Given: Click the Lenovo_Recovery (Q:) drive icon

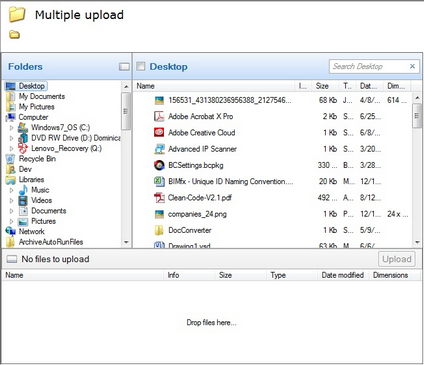Looking at the screenshot, I should pyautogui.click(x=23, y=148).
